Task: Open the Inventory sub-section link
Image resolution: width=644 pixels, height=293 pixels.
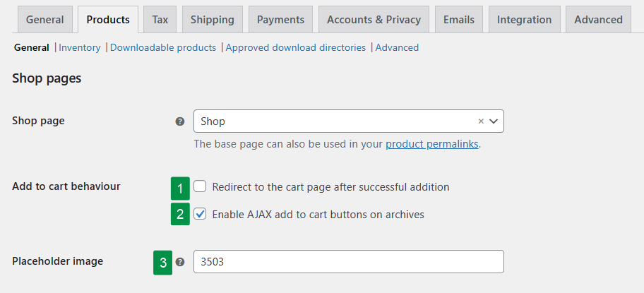Action: (x=80, y=47)
